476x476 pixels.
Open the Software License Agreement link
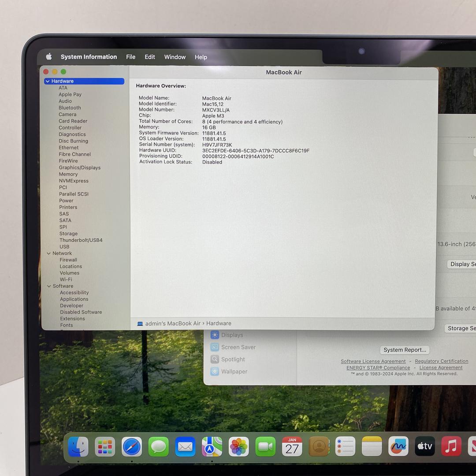click(373, 361)
